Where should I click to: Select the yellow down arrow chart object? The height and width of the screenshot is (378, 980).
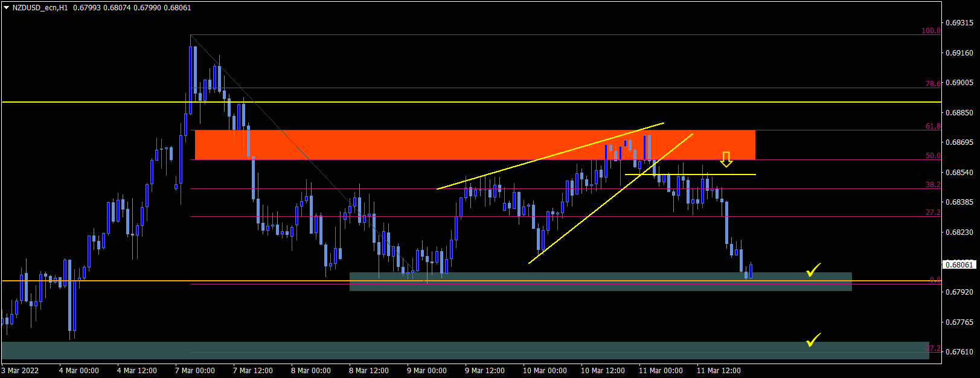tap(726, 159)
